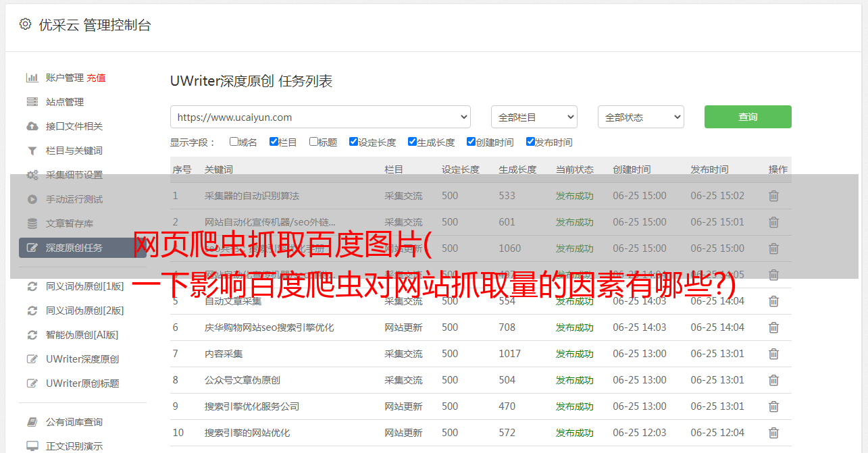Click the green 查询 button
The width and height of the screenshot is (868, 453).
tap(748, 117)
